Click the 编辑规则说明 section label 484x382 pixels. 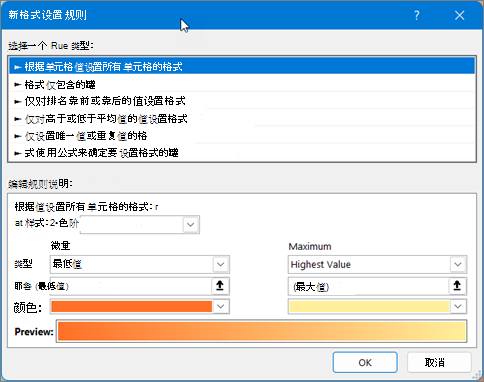pos(41,184)
